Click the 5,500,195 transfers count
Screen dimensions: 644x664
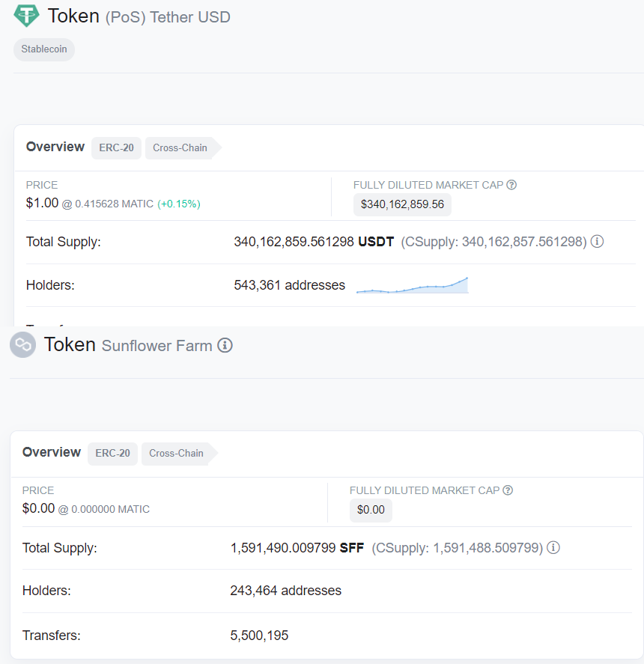(x=259, y=636)
